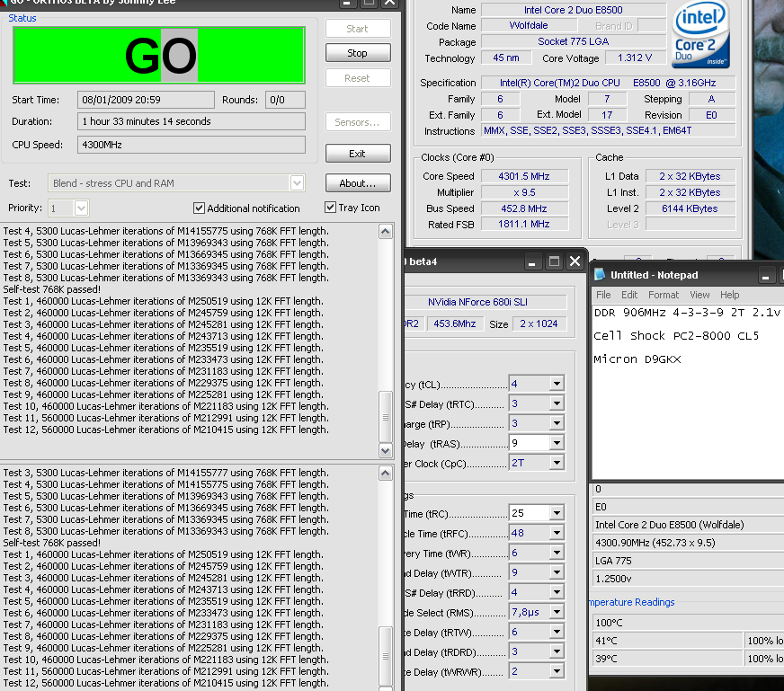
Task: Click the Start Time field
Action: click(146, 100)
